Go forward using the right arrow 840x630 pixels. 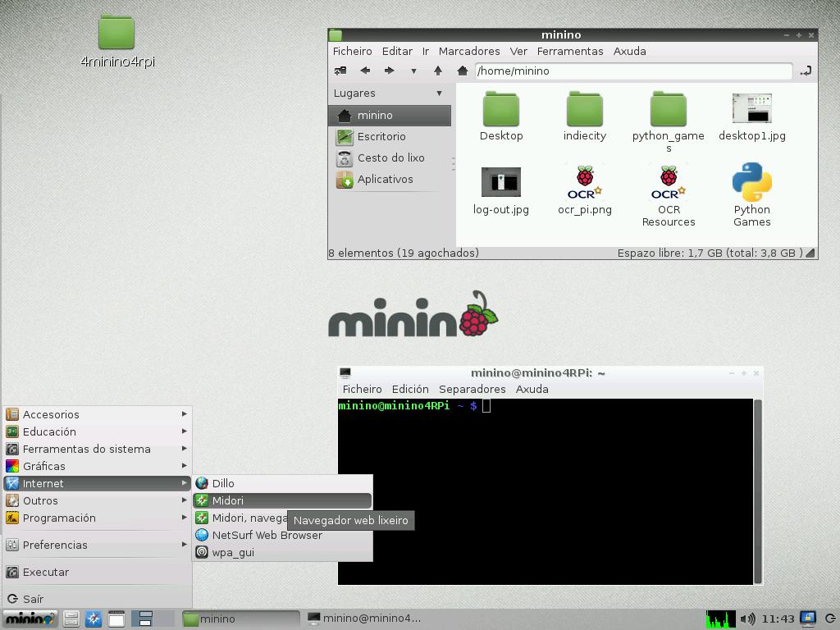pyautogui.click(x=390, y=71)
